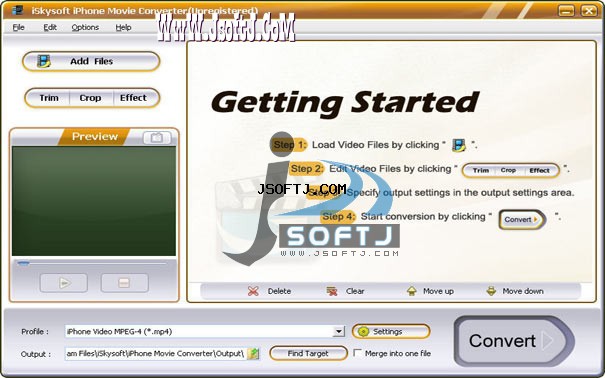Open the Help menu

click(x=123, y=27)
